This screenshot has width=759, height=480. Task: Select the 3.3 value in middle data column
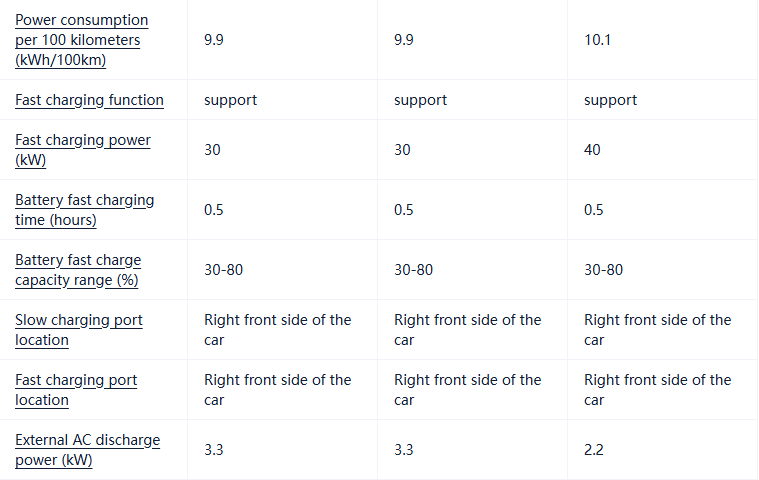tap(404, 450)
